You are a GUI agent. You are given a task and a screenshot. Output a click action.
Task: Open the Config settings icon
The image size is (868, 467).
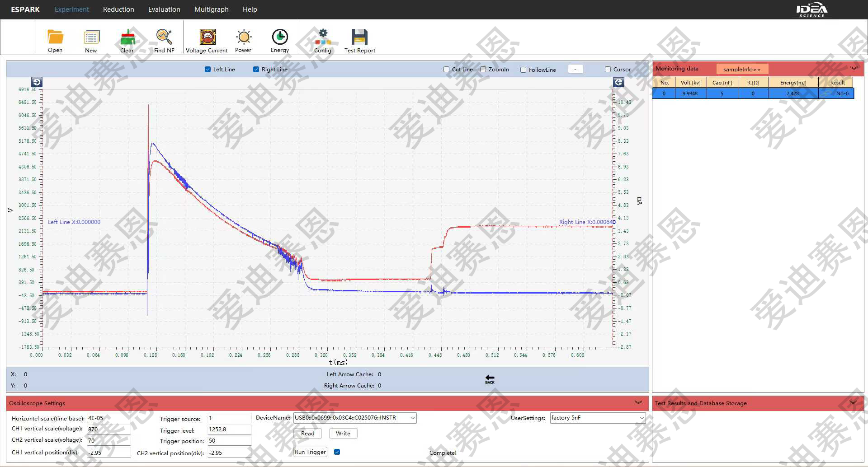coord(323,37)
